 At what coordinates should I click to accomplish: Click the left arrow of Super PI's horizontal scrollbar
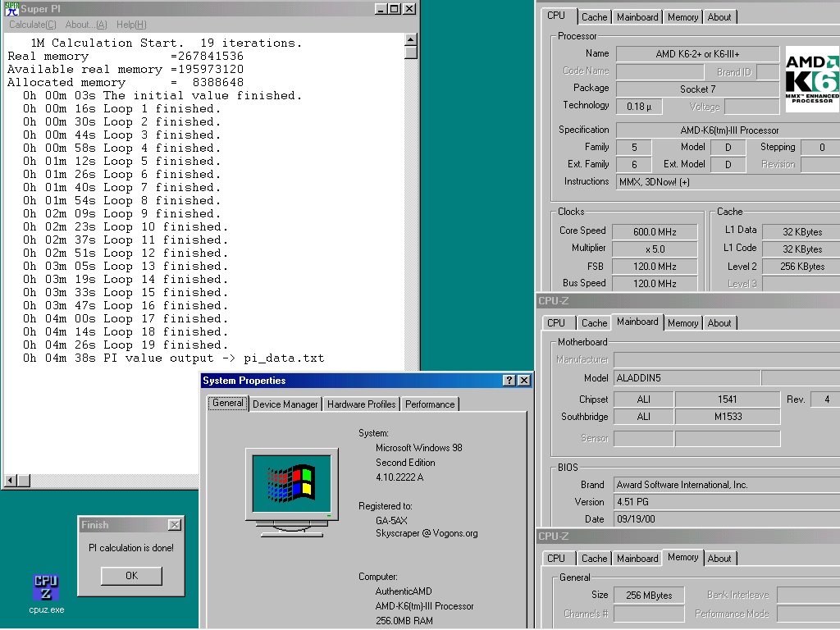tap(10, 481)
